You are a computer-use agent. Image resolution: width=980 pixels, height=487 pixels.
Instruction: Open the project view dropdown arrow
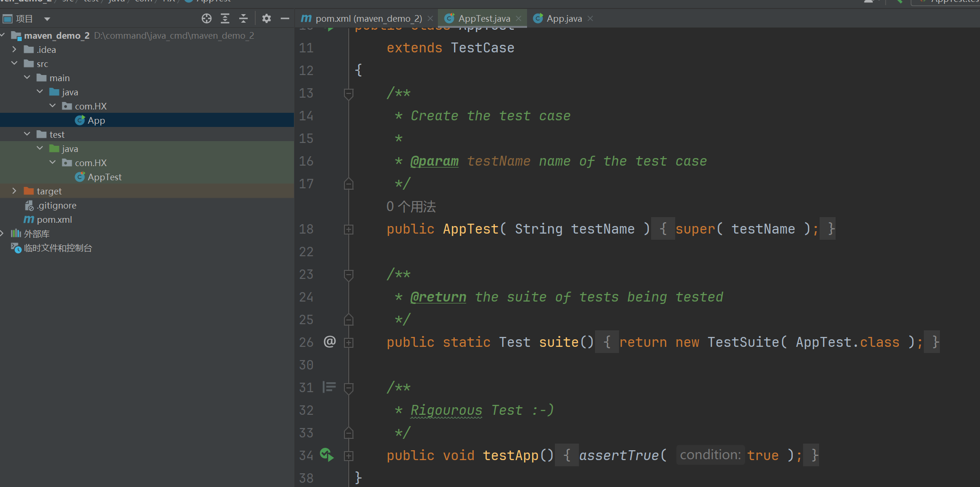click(x=47, y=19)
